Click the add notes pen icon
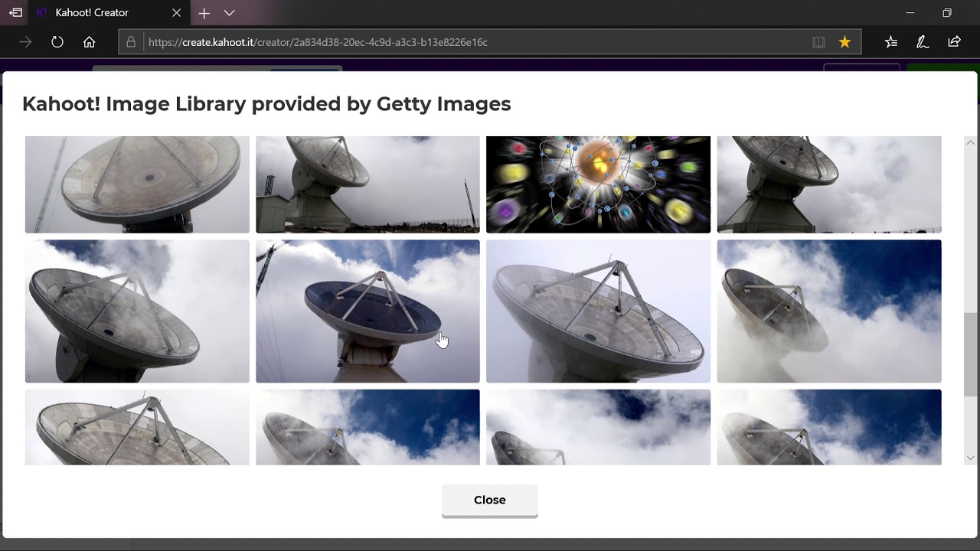The height and width of the screenshot is (551, 980). (x=923, y=42)
